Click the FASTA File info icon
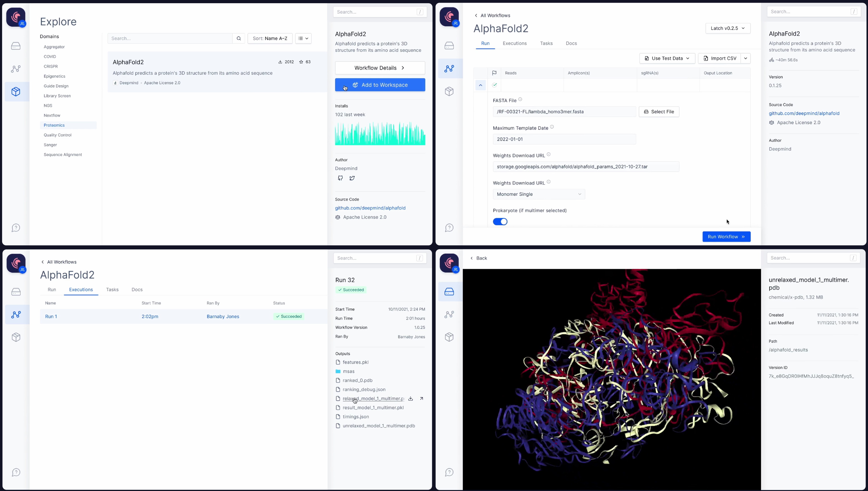This screenshot has width=868, height=491. (x=520, y=100)
